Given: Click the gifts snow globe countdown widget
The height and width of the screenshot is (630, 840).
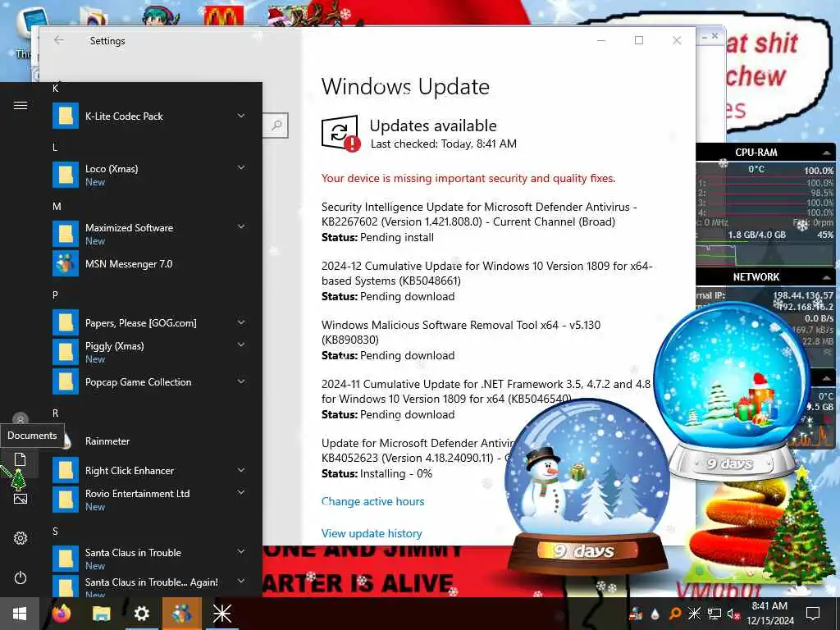Looking at the screenshot, I should (x=732, y=392).
